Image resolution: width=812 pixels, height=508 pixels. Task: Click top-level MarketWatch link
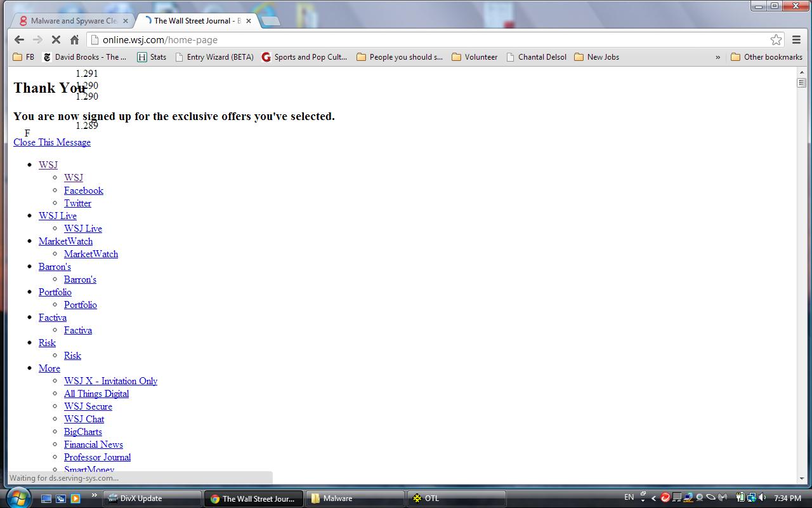pyautogui.click(x=65, y=241)
